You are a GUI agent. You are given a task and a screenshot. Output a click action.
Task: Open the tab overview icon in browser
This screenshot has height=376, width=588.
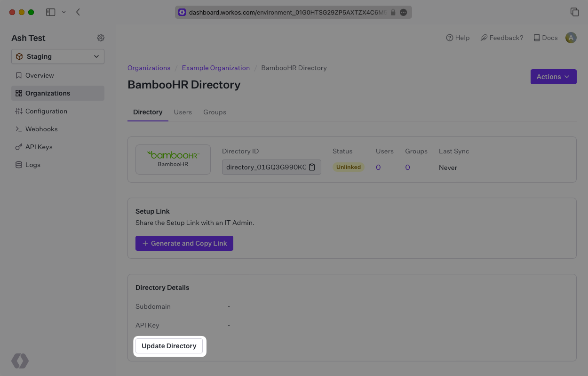tap(574, 12)
